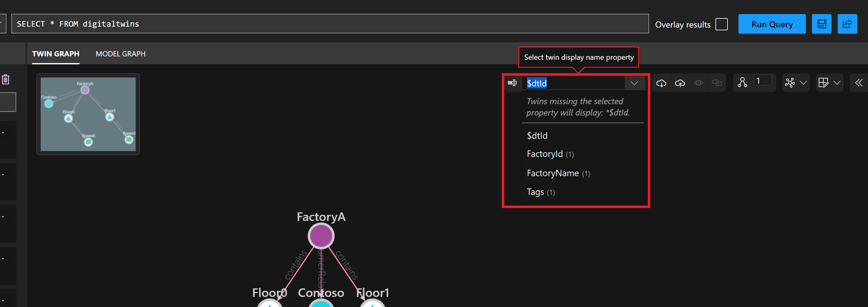The height and width of the screenshot is (307, 868).
Task: Click the Run Query button
Action: click(772, 24)
